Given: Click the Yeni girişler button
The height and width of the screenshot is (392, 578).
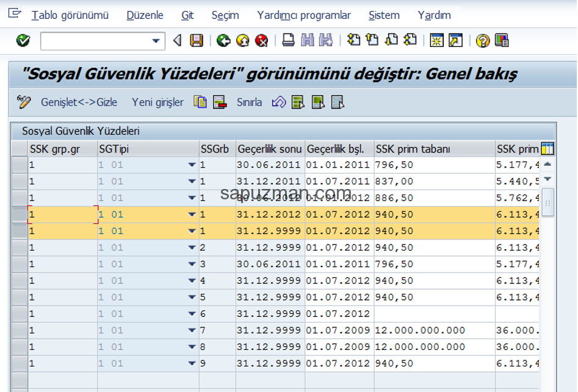Looking at the screenshot, I should tap(157, 102).
